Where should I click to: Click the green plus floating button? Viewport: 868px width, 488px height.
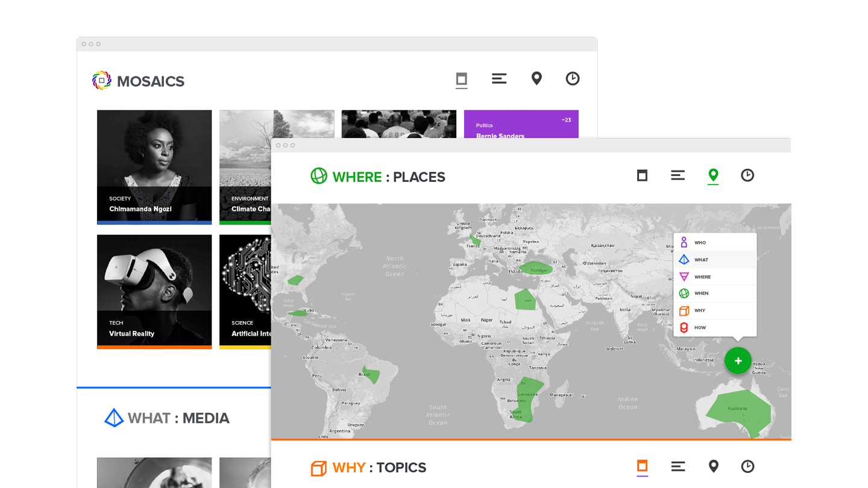coord(738,361)
